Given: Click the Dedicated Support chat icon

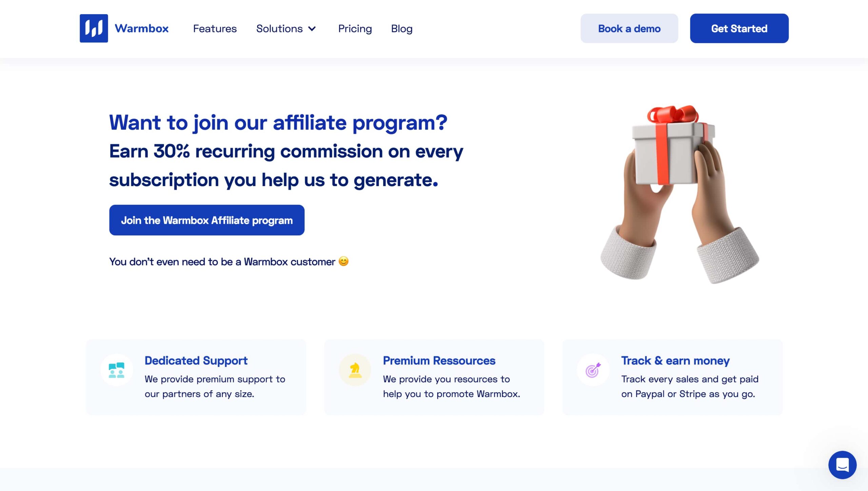Looking at the screenshot, I should pyautogui.click(x=117, y=370).
